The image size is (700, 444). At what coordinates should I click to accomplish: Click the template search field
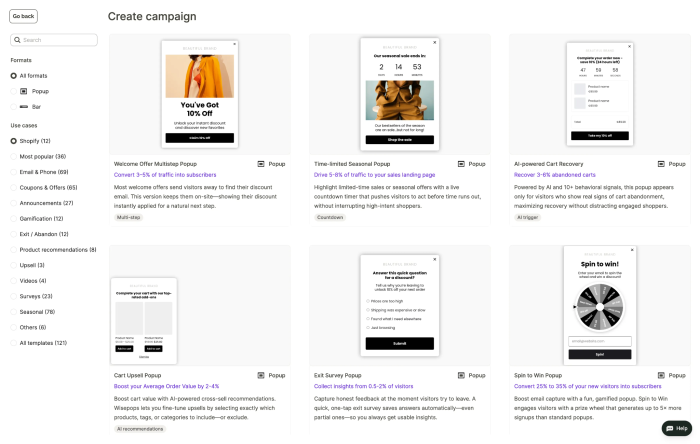pos(54,40)
